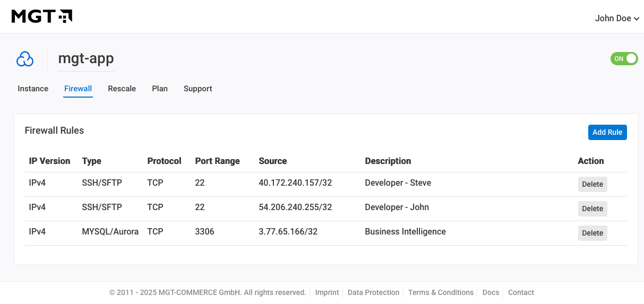This screenshot has width=644, height=304.
Task: Click the Port Range column header
Action: [x=217, y=161]
